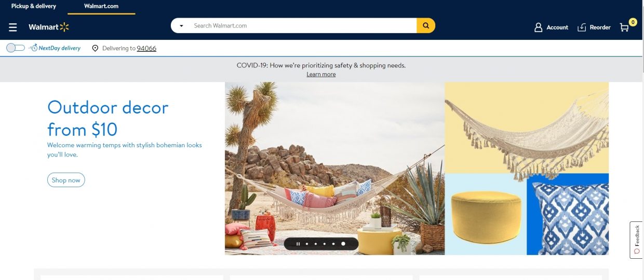Change delivery zip code 94066
Image resolution: width=644 pixels, height=280 pixels.
coord(146,48)
